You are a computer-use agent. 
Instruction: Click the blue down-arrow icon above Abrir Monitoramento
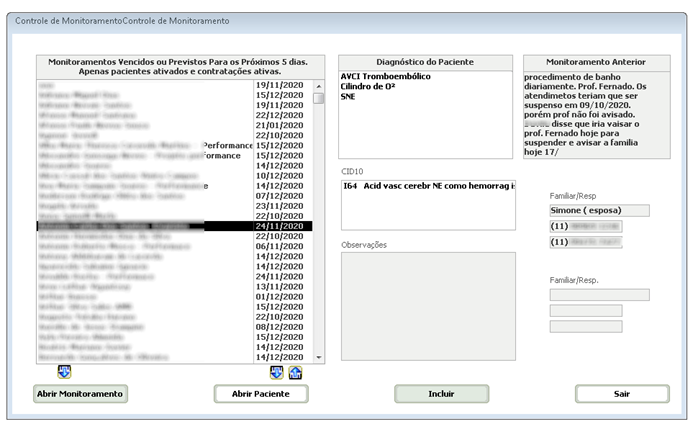click(x=64, y=373)
